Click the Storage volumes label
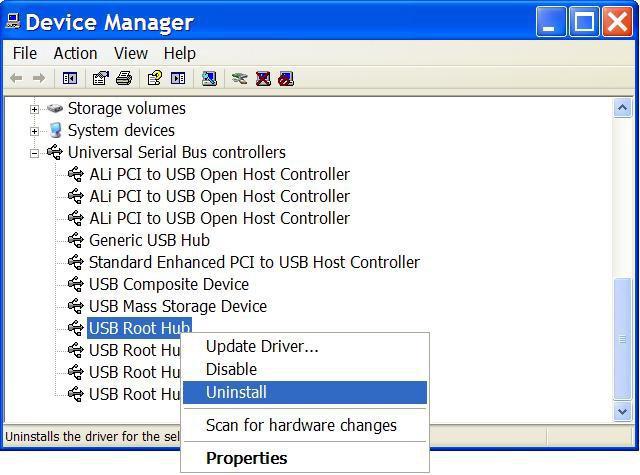Viewport: 640px width, 475px height. [x=127, y=108]
